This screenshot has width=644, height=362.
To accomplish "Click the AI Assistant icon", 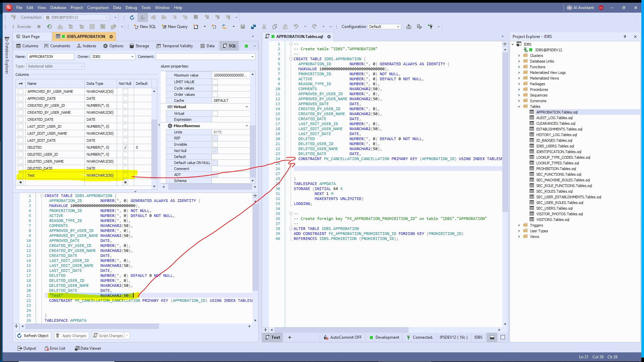I will 569,8.
